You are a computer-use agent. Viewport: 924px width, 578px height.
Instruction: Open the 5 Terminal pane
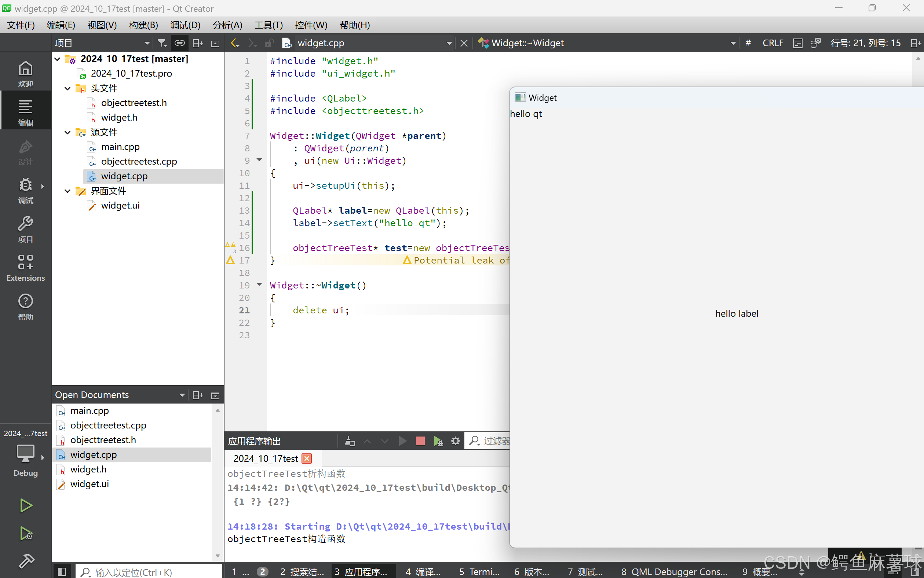[x=479, y=571]
